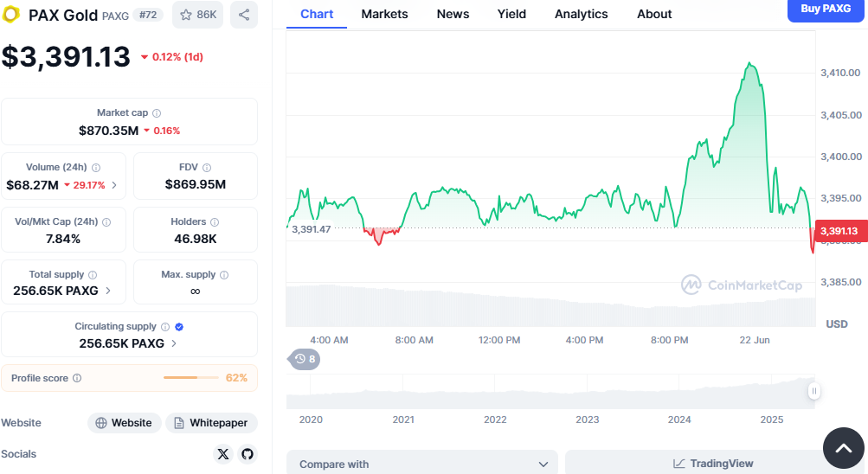Expand Volume (24h) details chevron
Screen dimensions: 868x474
114,185
